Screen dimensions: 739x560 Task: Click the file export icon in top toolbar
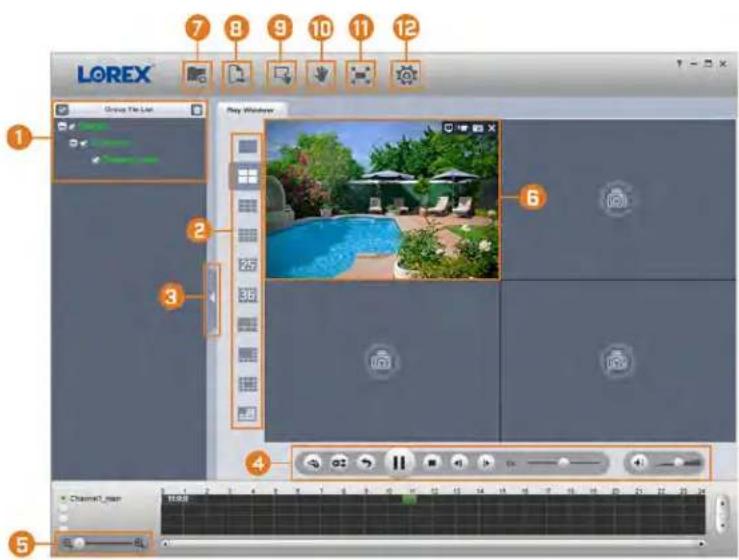pyautogui.click(x=237, y=75)
